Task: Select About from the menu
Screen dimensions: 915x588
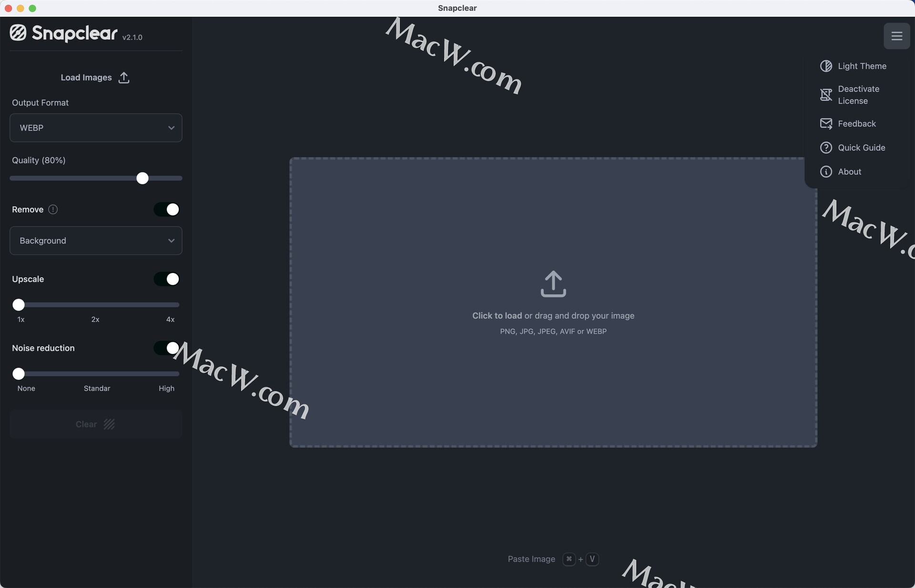Action: pos(849,172)
